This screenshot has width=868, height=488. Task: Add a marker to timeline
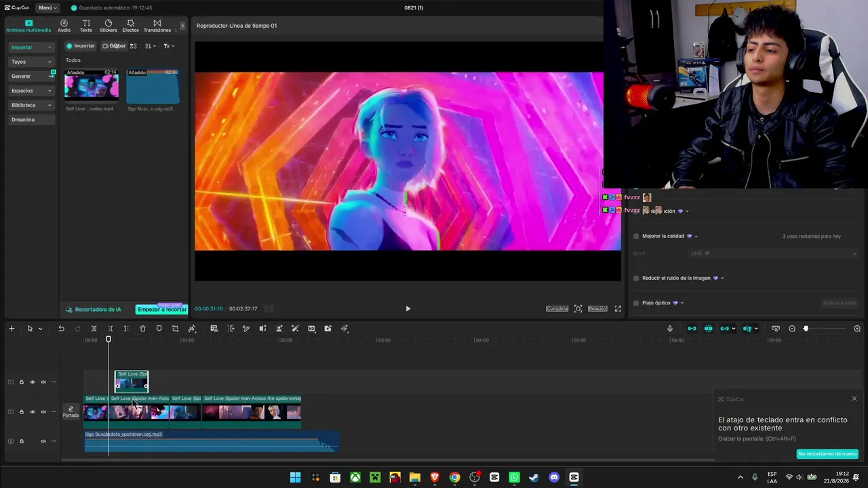click(159, 329)
